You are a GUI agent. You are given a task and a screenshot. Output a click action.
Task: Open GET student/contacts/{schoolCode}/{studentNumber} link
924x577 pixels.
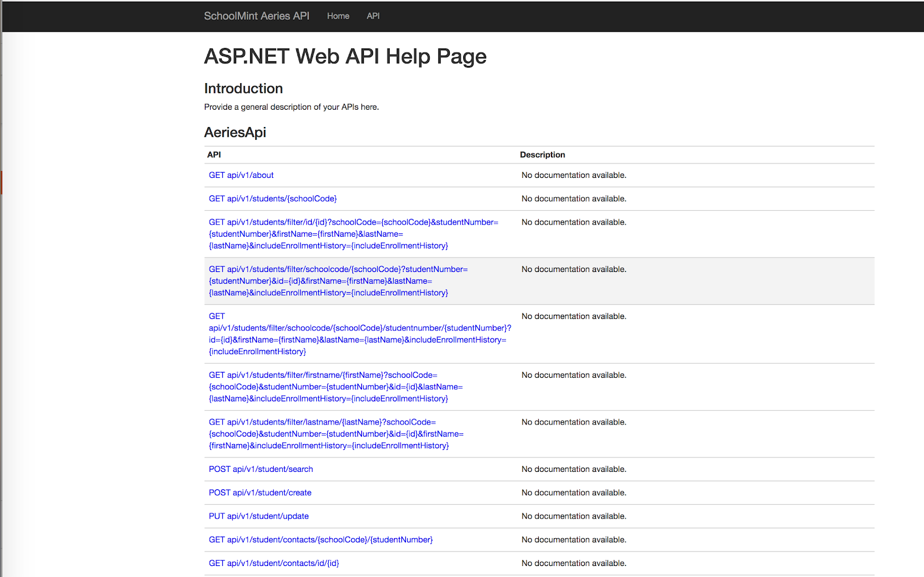pos(321,539)
